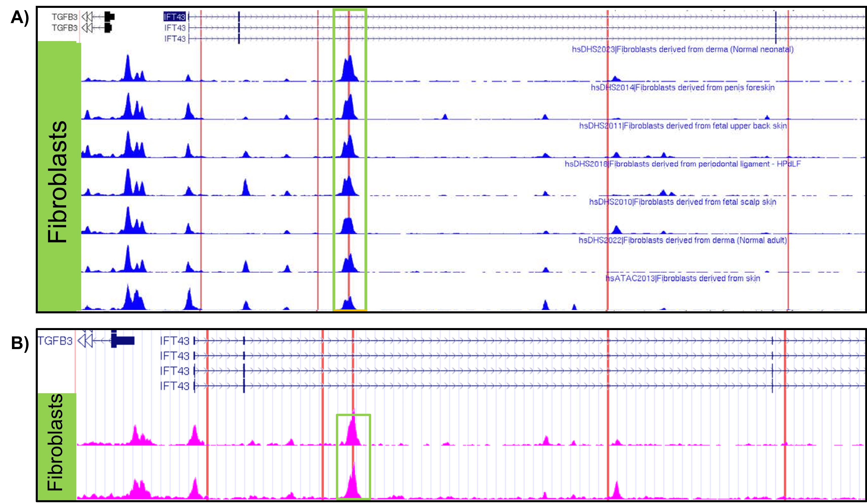Image resolution: width=867 pixels, height=504 pixels.
Task: Click the topmost TGFB3 label in panel A
Action: coord(65,16)
